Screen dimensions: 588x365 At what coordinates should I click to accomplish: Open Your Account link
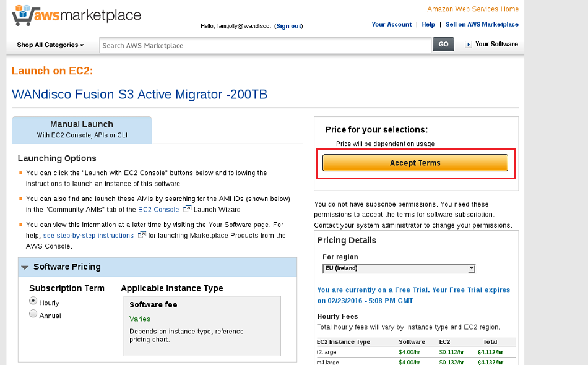coord(392,24)
